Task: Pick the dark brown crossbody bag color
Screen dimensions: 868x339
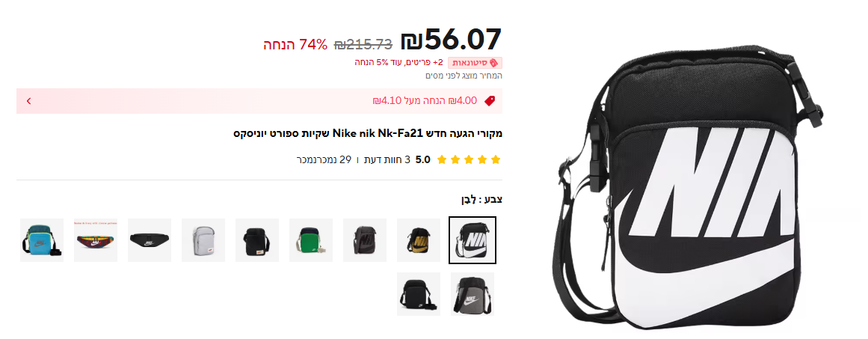Action: [365, 240]
